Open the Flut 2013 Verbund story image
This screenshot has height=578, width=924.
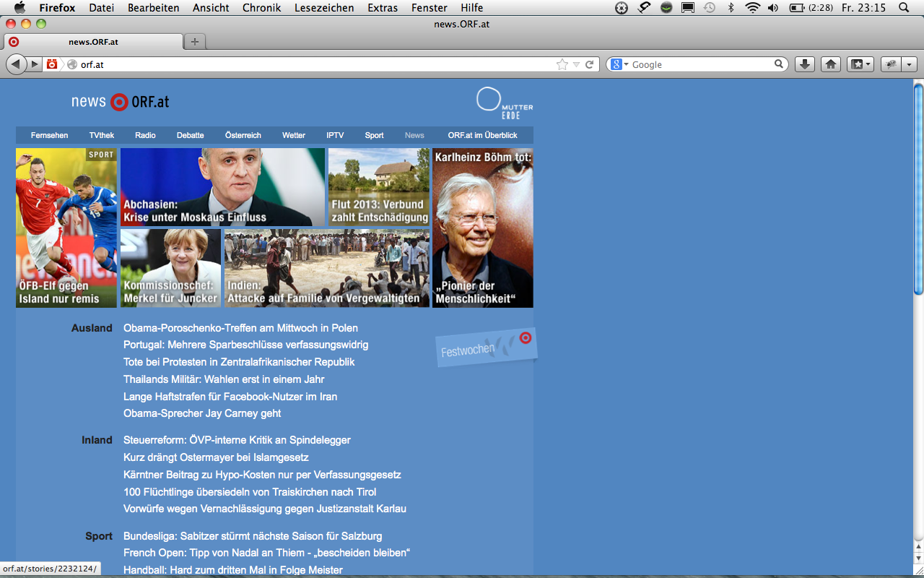[x=379, y=187]
